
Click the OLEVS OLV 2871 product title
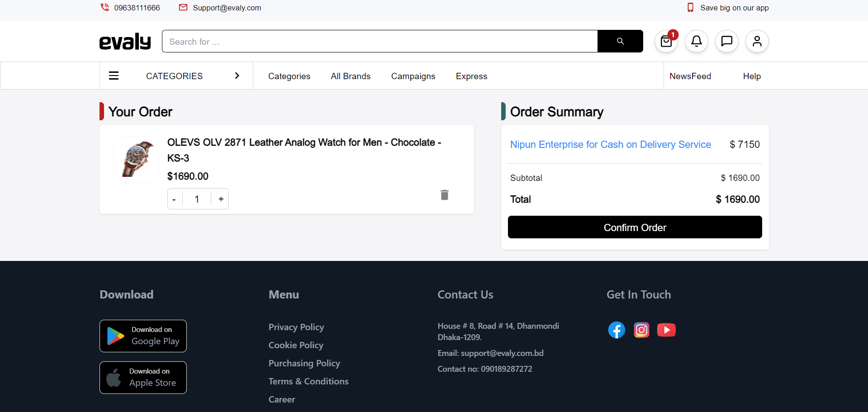point(304,150)
